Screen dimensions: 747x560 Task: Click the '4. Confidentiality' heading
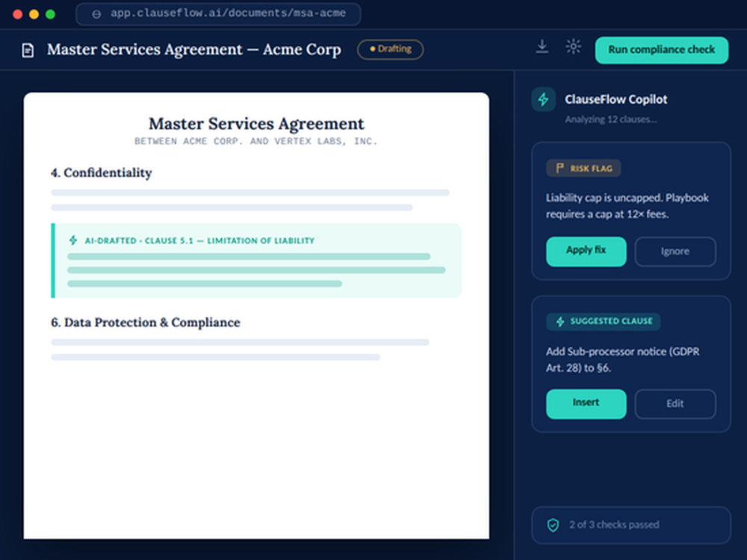pos(101,173)
